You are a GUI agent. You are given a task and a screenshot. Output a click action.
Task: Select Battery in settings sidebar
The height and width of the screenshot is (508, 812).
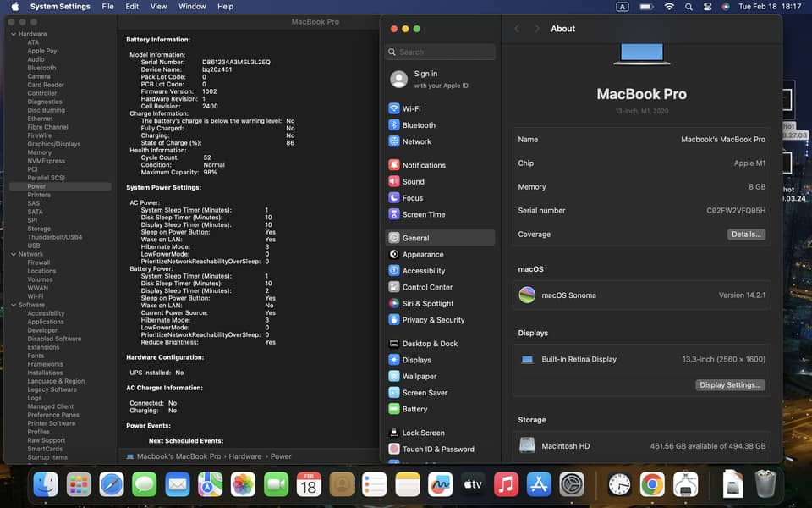[x=414, y=409]
